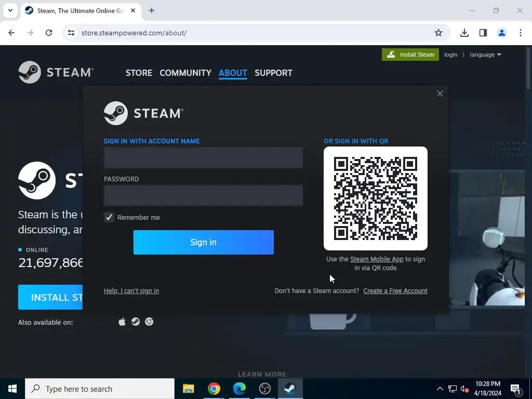Go forward in browser history
The width and height of the screenshot is (532, 399).
click(30, 33)
